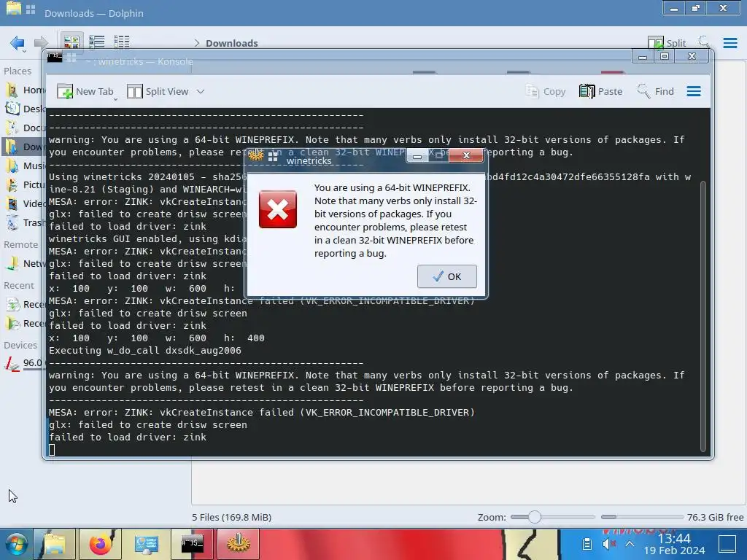Switch Dolphin to icons view mode
Image resolution: width=747 pixels, height=560 pixels.
pos(71,42)
